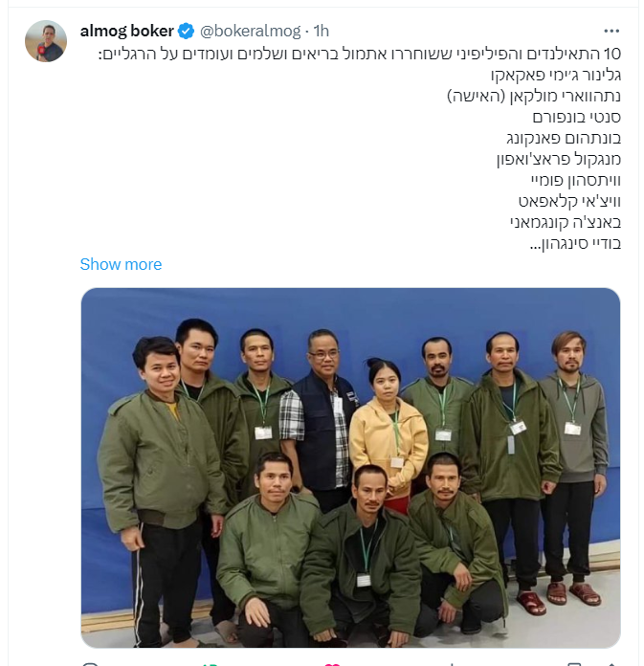Viewport: 644px width, 666px height.
Task: Open the tweet via the 1h timestamp
Action: pyautogui.click(x=322, y=31)
